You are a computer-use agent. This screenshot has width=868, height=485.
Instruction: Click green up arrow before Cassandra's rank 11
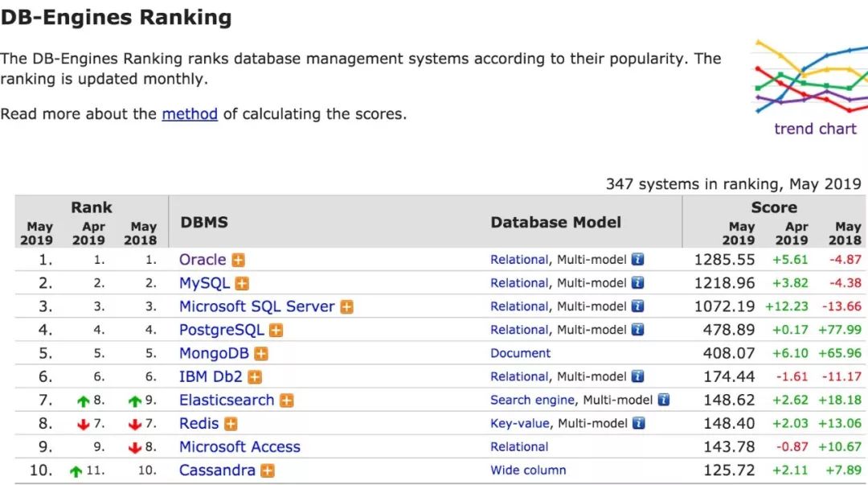click(x=76, y=471)
